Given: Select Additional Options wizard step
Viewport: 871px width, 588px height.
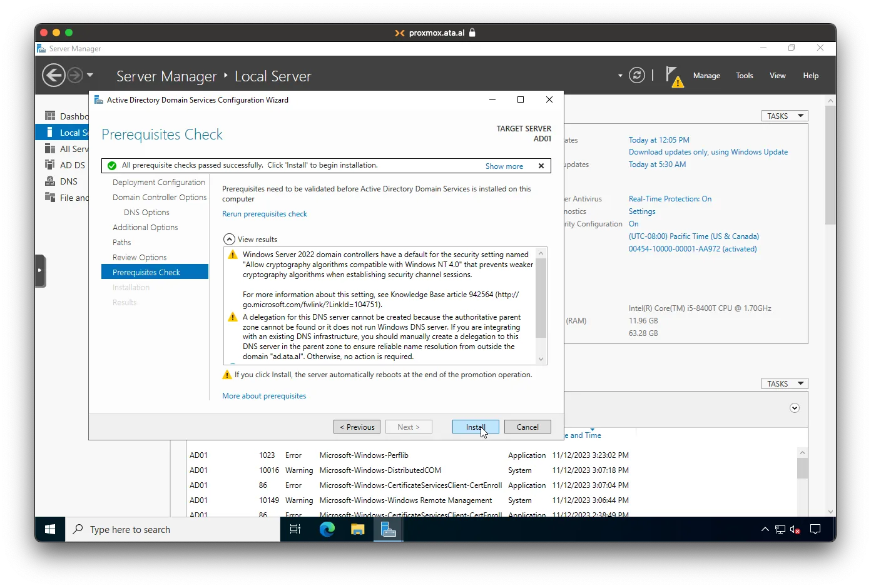Looking at the screenshot, I should (x=145, y=228).
